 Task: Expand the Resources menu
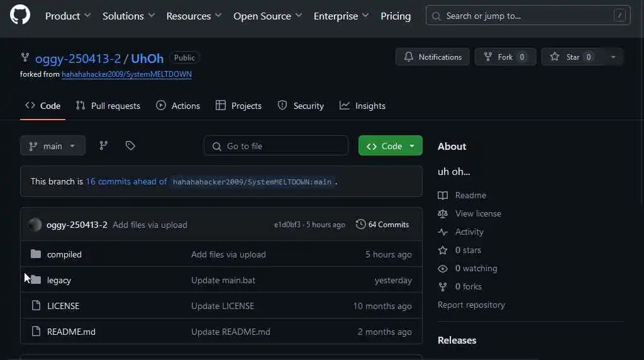(194, 16)
